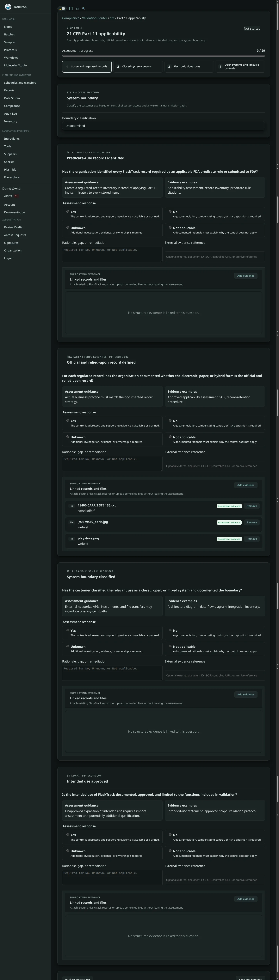The width and height of the screenshot is (279, 980).
Task: Click Logout in the sidebar
Action: [9, 258]
